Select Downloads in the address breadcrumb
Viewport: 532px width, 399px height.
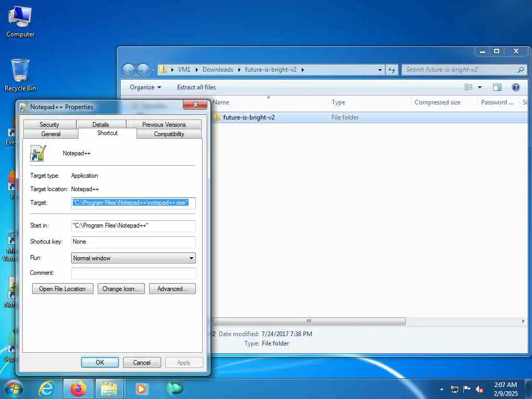[x=218, y=70]
